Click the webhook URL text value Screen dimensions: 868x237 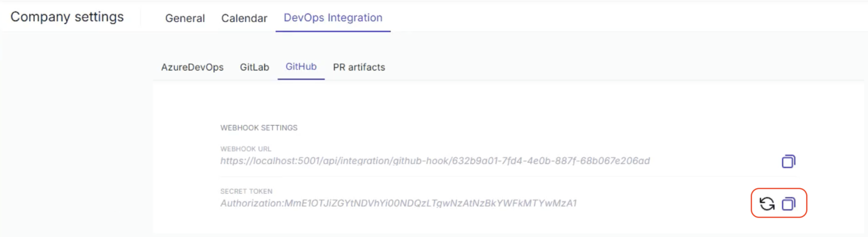tap(435, 161)
